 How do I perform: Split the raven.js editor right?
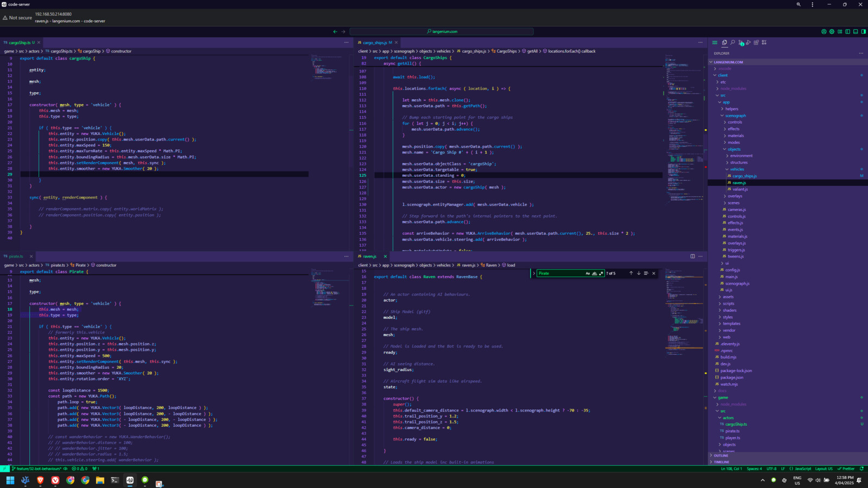692,256
